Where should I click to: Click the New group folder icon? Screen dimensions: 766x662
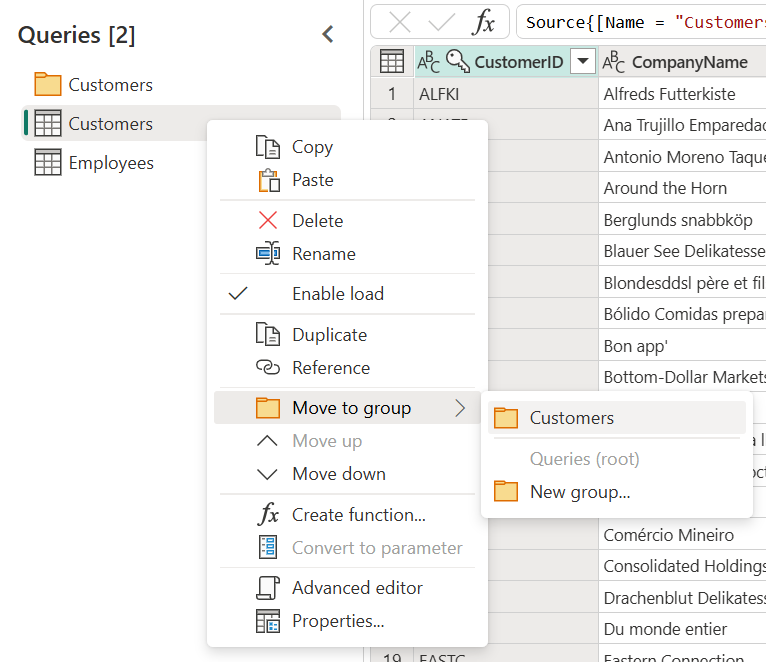(x=506, y=491)
